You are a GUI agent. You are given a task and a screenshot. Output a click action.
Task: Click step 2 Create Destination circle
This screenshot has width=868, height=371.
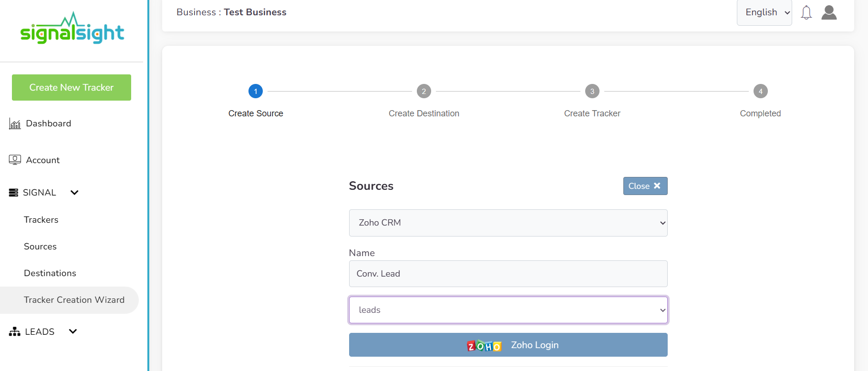[x=424, y=91]
